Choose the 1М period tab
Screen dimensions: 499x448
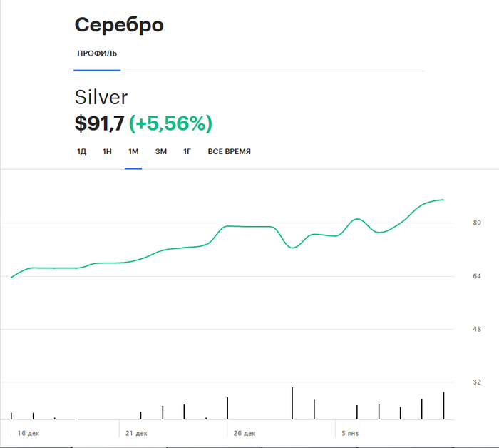133,151
